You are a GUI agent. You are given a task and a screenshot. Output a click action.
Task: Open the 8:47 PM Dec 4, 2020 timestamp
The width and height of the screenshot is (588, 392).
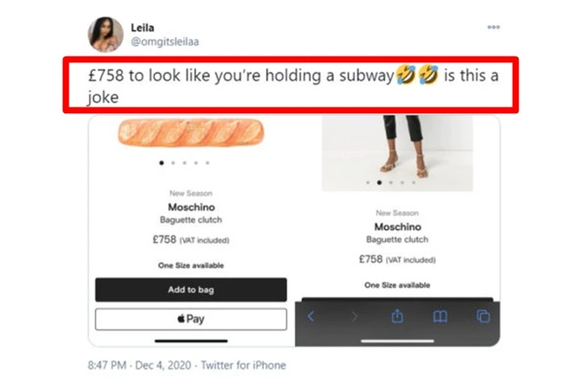click(139, 365)
